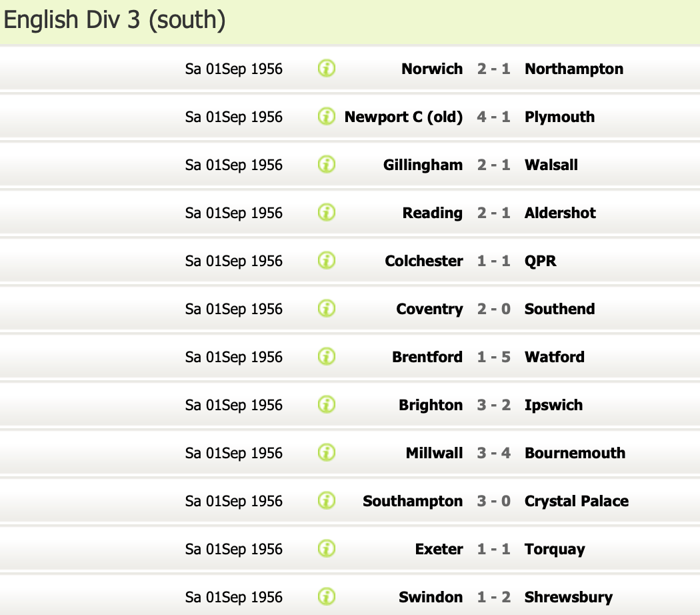The height and width of the screenshot is (615, 700).
Task: Open info icon for Swindon vs Shrewsbury
Action: (x=327, y=597)
